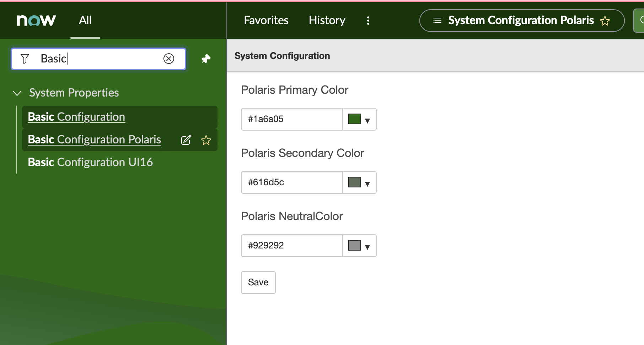
Task: Favorite Basic Configuration Polaris with its star
Action: tap(206, 140)
